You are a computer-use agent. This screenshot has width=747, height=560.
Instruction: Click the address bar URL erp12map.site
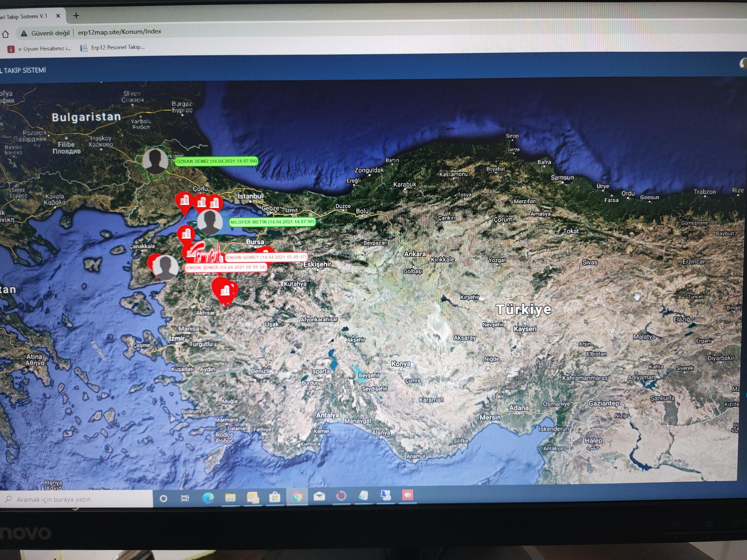tap(120, 32)
